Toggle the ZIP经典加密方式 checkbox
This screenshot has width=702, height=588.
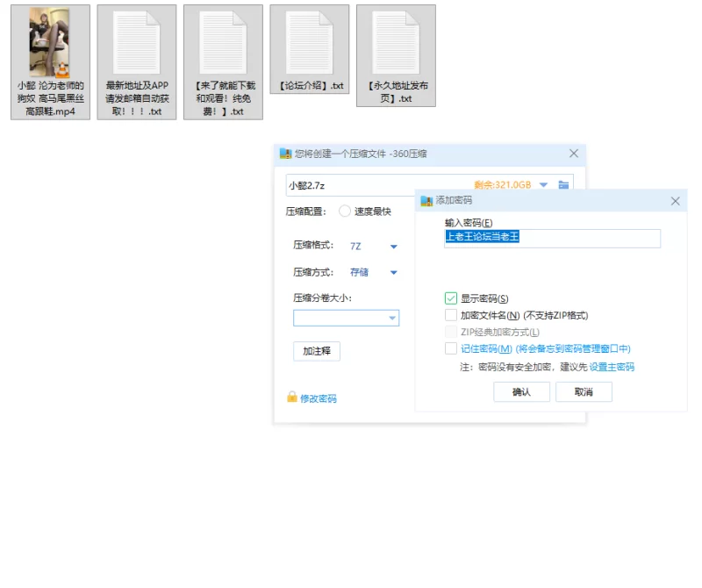coord(451,332)
